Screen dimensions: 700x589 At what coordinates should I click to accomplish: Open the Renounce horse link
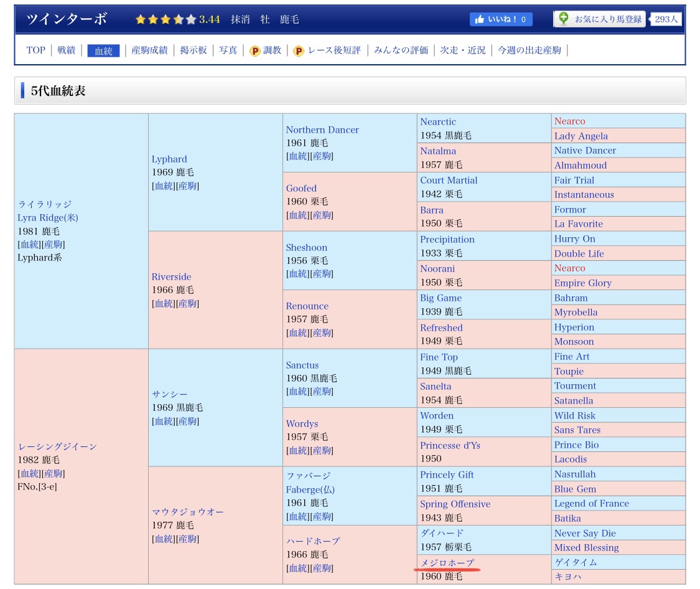[x=307, y=306]
